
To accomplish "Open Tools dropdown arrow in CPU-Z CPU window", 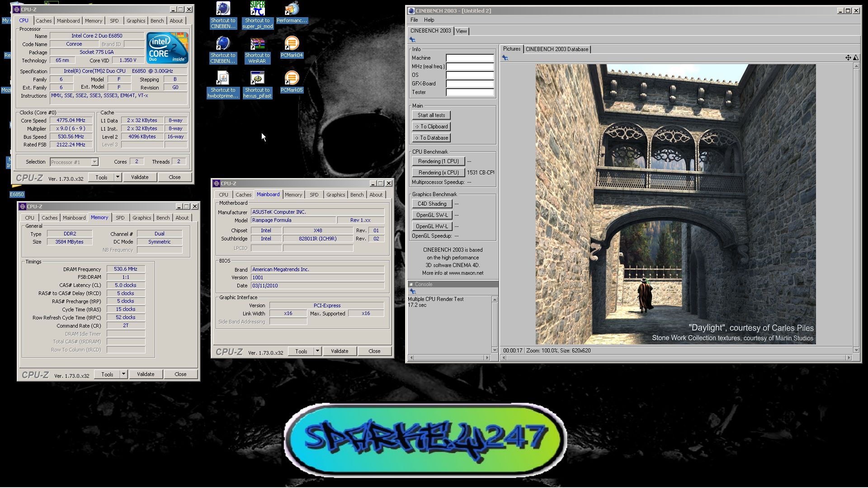I will click(118, 177).
